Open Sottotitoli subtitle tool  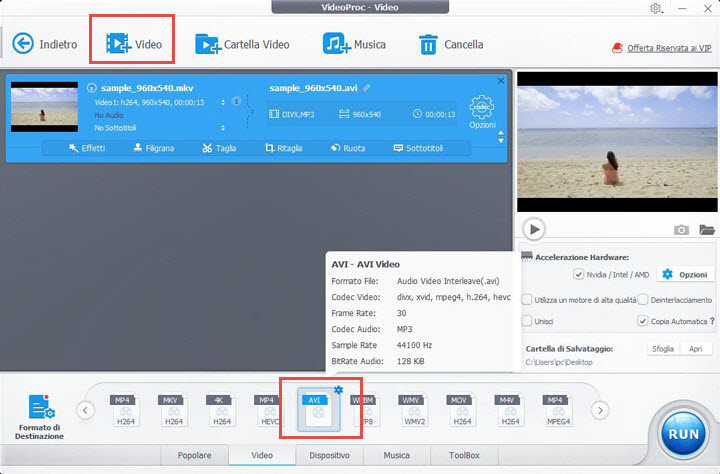click(418, 148)
